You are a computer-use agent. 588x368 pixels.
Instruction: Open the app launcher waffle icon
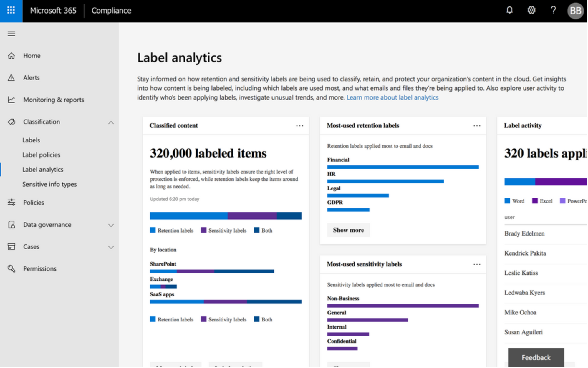(x=11, y=11)
